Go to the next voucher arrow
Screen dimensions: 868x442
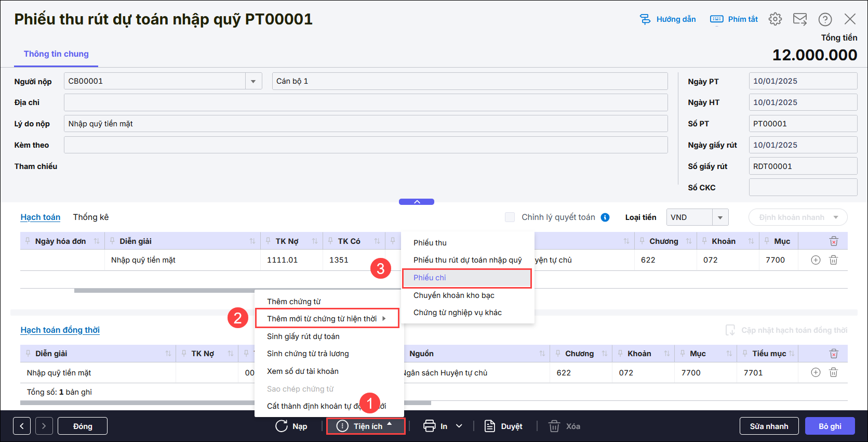(x=44, y=426)
